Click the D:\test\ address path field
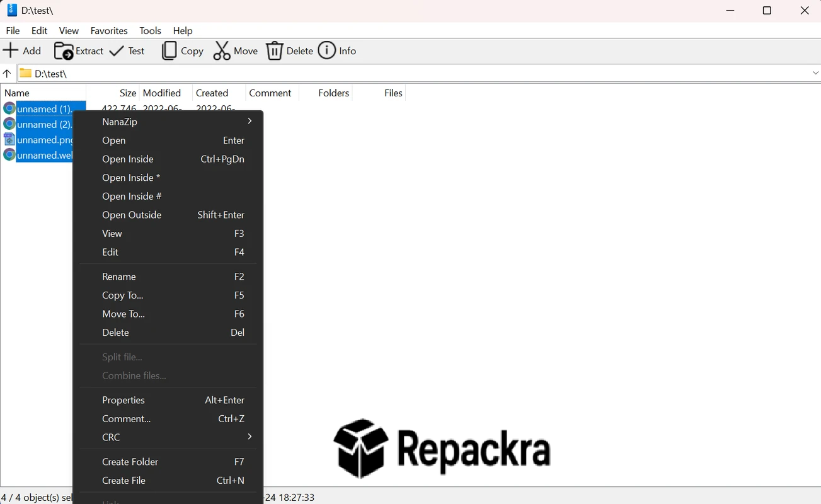The height and width of the screenshot is (504, 821). coord(419,73)
